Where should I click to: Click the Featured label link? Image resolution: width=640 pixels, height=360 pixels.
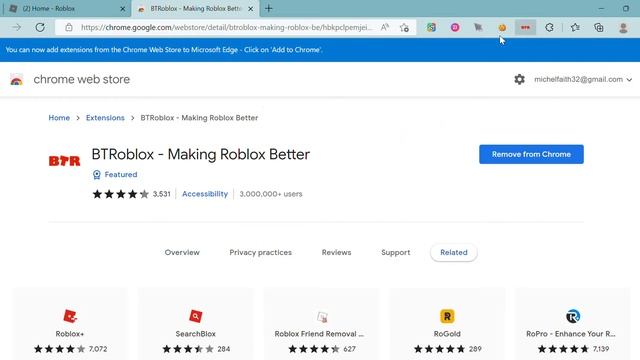pyautogui.click(x=121, y=174)
